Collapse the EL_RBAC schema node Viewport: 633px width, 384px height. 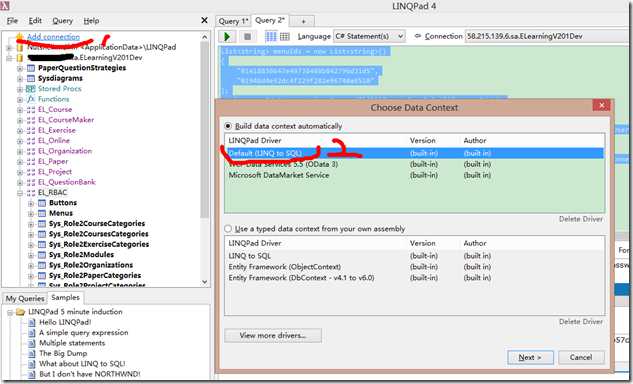pos(19,193)
